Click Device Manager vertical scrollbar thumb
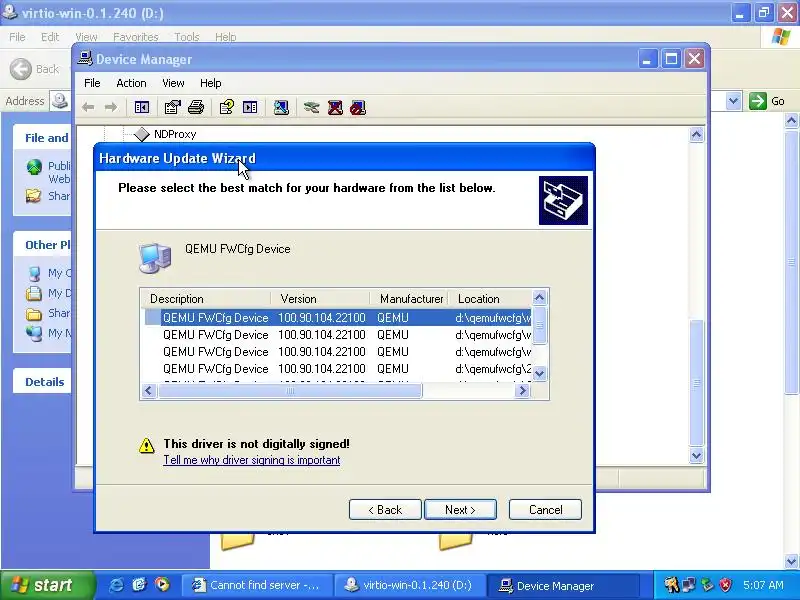Screen dimensions: 800x600 click(696, 383)
